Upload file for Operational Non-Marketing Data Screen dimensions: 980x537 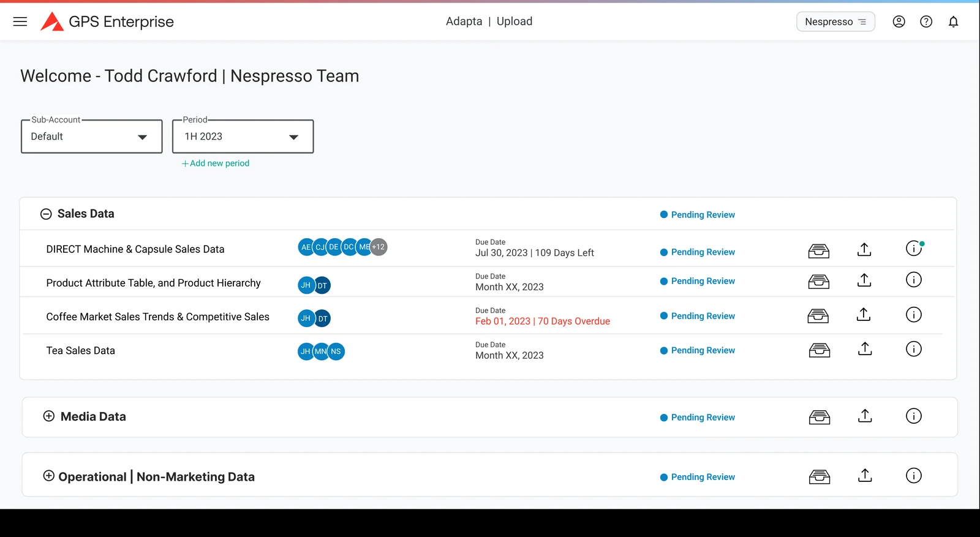tap(865, 475)
